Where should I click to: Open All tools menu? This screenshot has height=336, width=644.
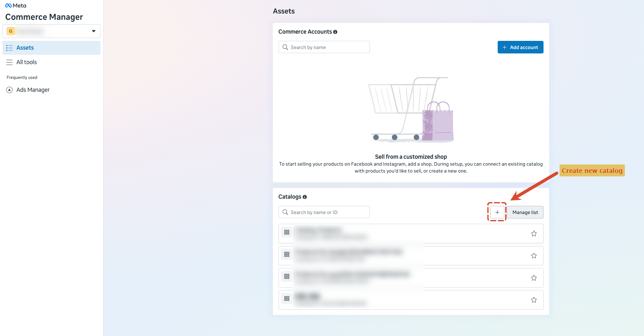(x=51, y=62)
